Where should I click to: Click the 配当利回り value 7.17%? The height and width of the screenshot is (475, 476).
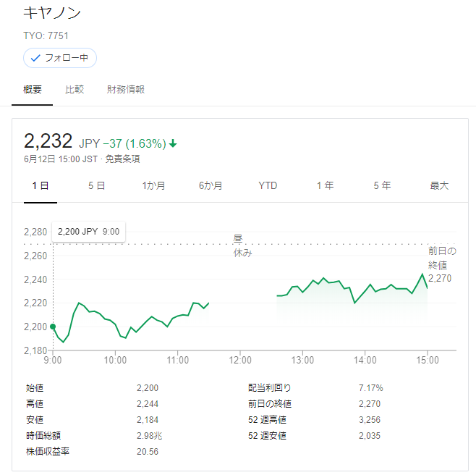coord(370,388)
